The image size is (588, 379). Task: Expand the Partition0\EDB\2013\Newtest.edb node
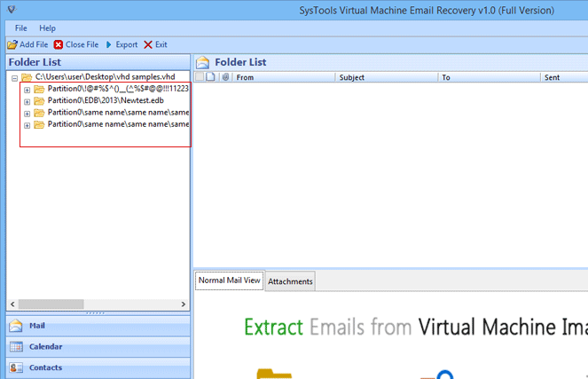[x=27, y=102]
